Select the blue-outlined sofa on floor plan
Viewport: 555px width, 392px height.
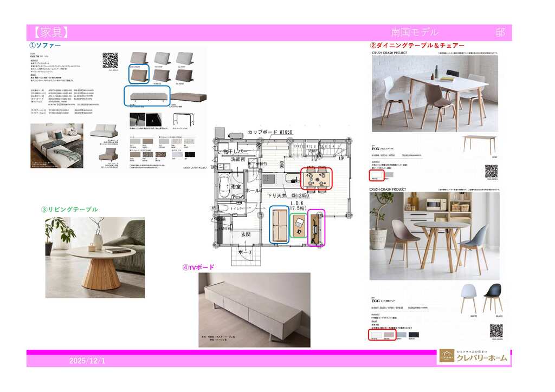tap(279, 225)
